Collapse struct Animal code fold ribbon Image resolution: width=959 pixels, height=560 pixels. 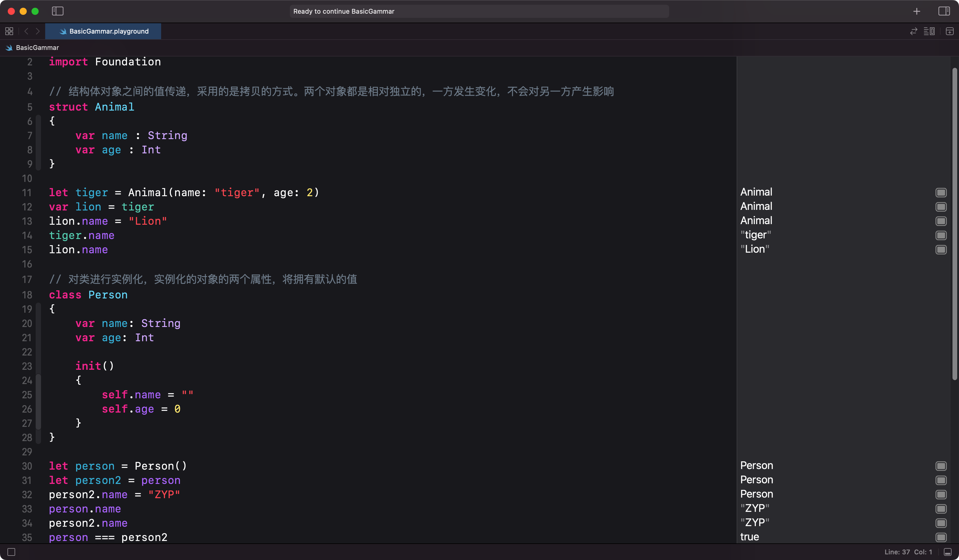[38, 143]
